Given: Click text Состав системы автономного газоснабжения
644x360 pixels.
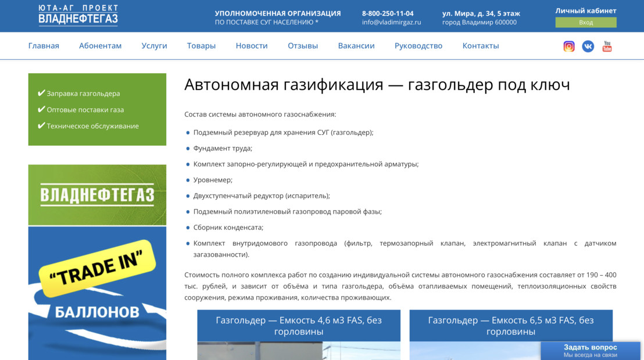Looking at the screenshot, I should pyautogui.click(x=260, y=114).
